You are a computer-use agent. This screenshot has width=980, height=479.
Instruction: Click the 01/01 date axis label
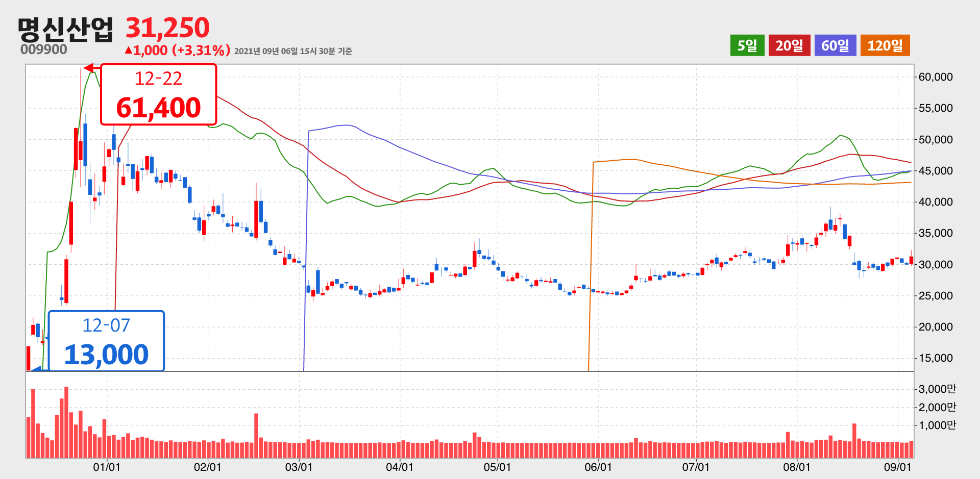(x=107, y=467)
